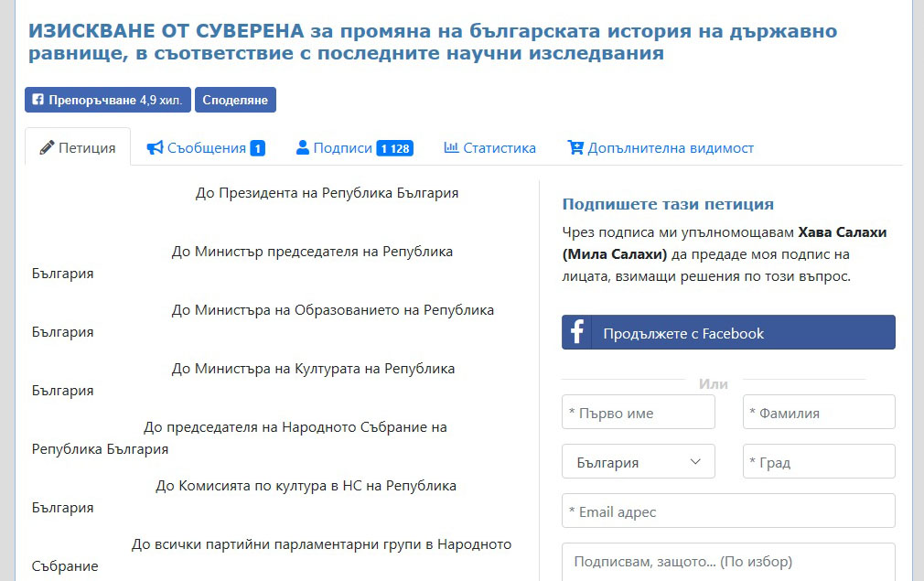Image resolution: width=924 pixels, height=581 pixels.
Task: Click the megaphone icon beside Съобщения
Action: [155, 148]
